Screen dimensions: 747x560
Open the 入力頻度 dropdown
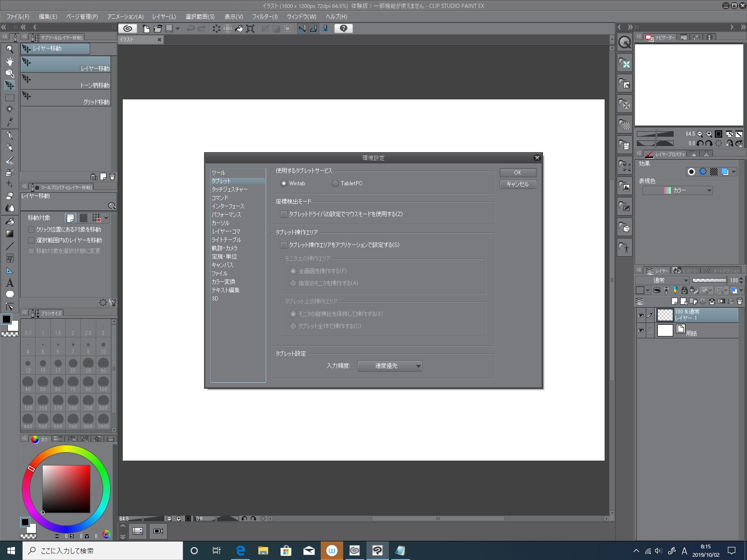[x=389, y=366]
